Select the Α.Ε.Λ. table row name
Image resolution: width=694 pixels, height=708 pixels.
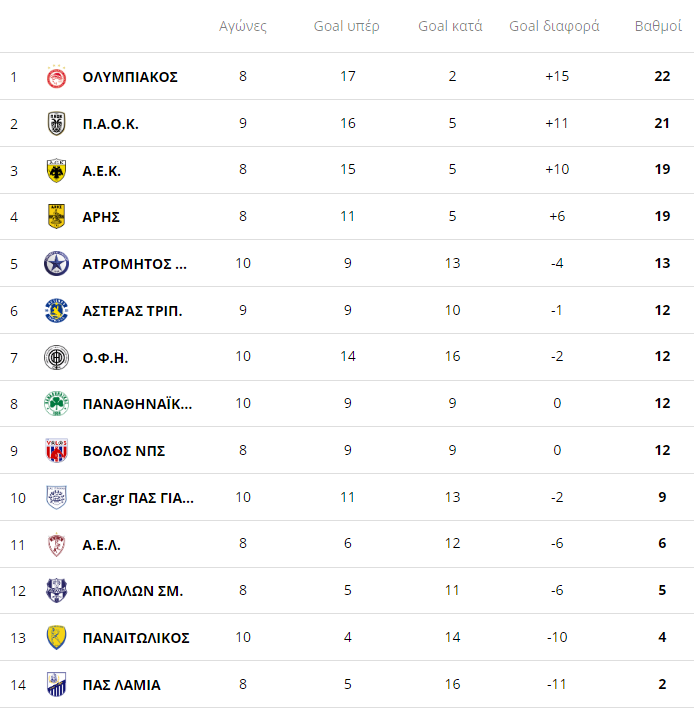point(102,545)
